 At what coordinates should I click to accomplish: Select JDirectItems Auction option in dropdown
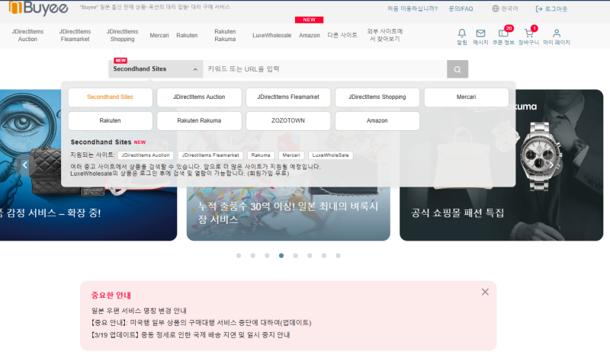pos(199,97)
